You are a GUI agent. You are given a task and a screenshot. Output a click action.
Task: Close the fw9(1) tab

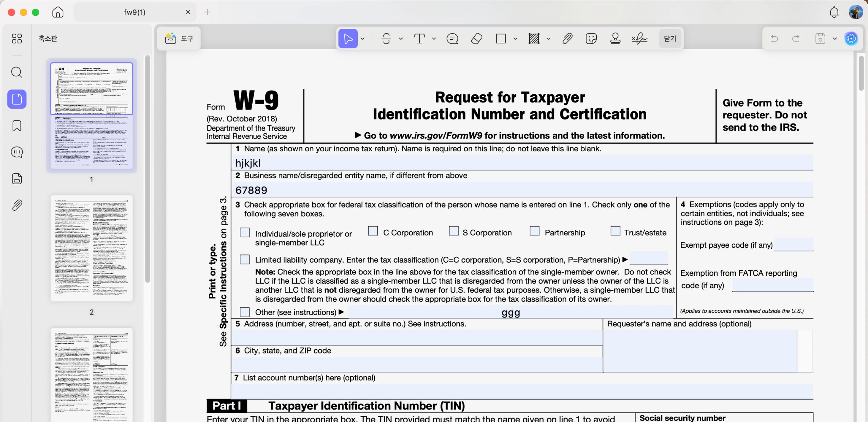click(x=188, y=12)
